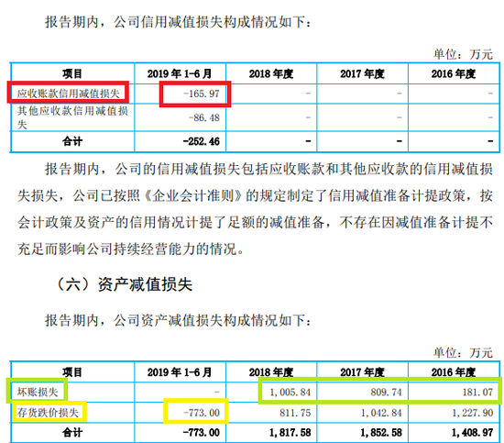Click the 《企业会计准则》 text in paragraph
Viewport: 504px width, 443px height.
click(192, 195)
